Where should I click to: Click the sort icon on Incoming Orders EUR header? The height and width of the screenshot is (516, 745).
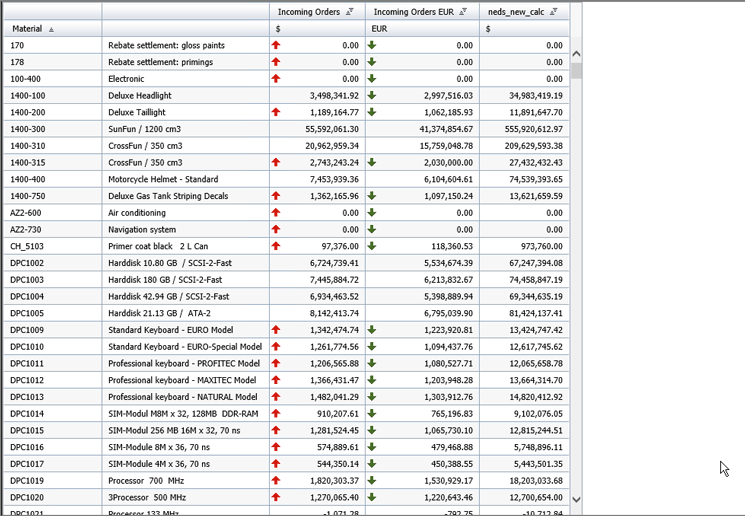463,12
